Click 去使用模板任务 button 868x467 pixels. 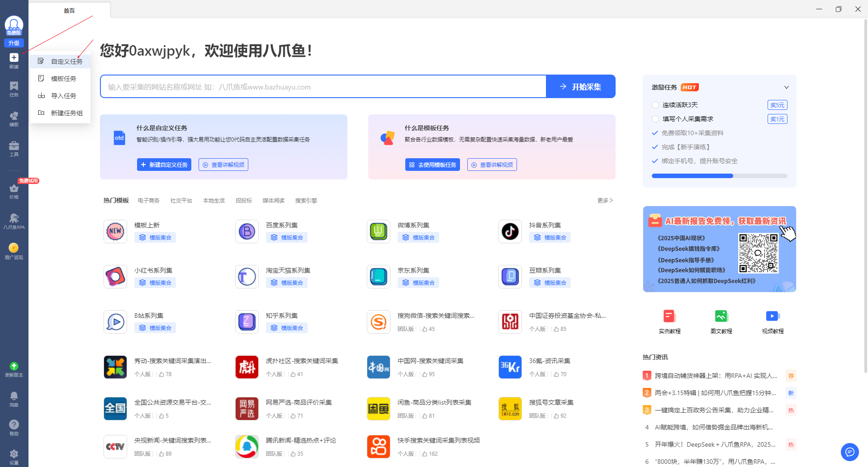[432, 165]
